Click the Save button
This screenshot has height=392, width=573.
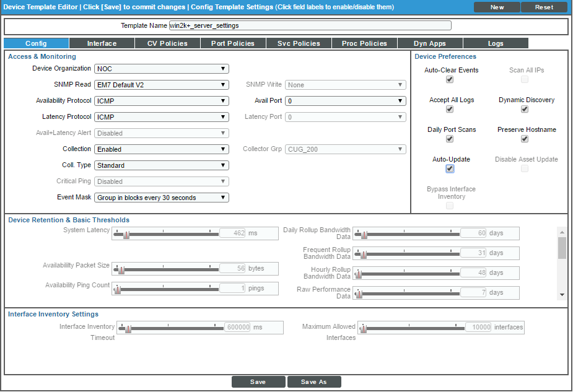click(x=258, y=381)
